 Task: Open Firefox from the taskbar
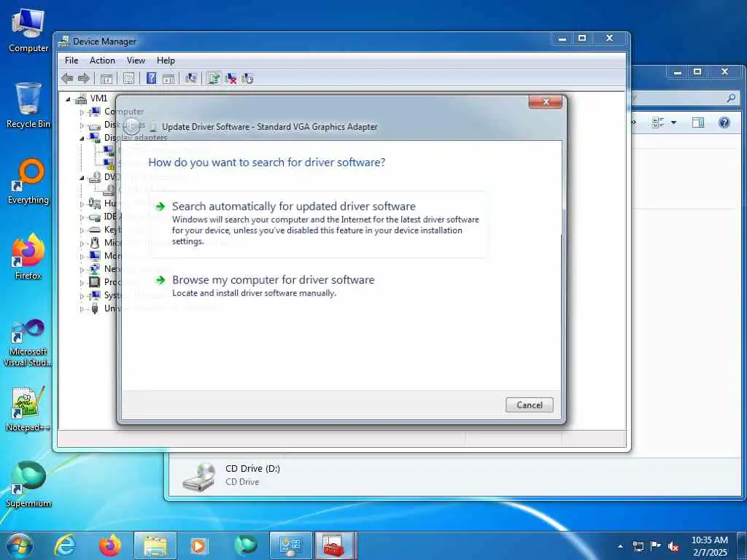coord(110,545)
